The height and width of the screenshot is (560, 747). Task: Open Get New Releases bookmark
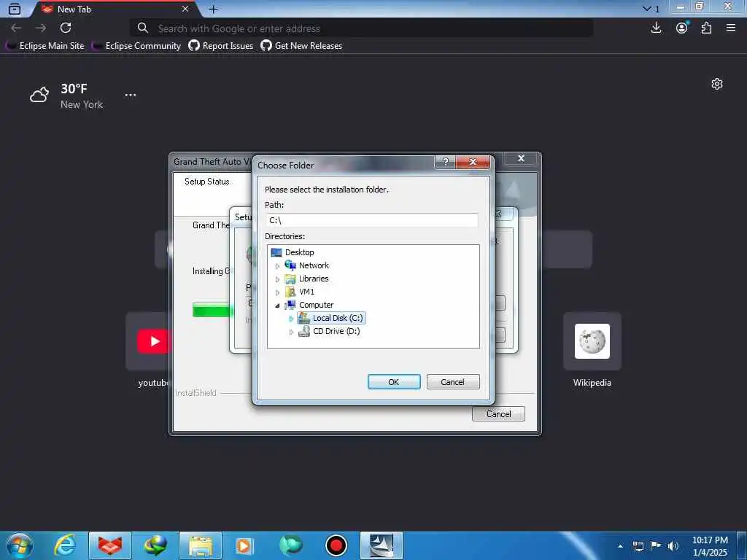(301, 46)
